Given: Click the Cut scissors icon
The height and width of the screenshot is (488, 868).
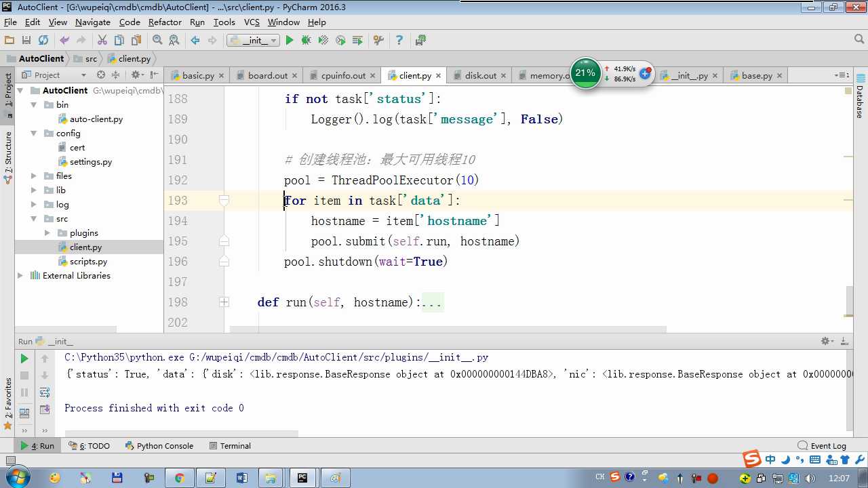Looking at the screenshot, I should (x=102, y=41).
